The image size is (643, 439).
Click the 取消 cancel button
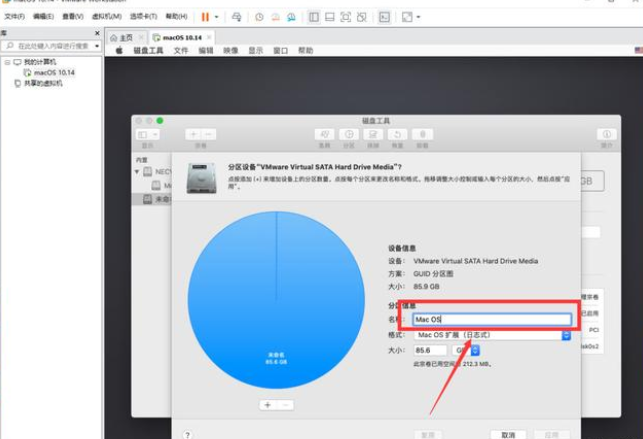pos(508,435)
